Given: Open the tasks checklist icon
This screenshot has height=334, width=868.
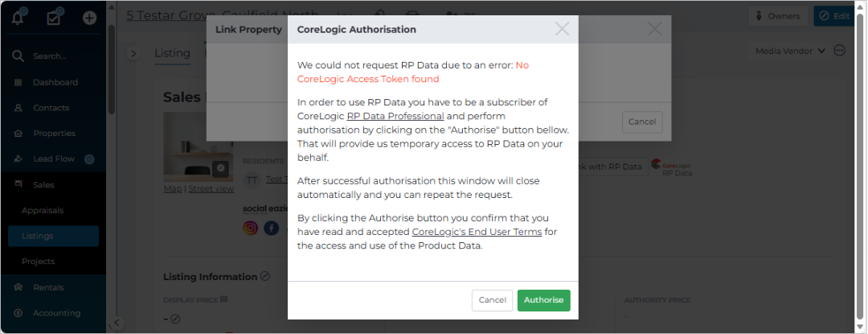Looking at the screenshot, I should pos(54,18).
